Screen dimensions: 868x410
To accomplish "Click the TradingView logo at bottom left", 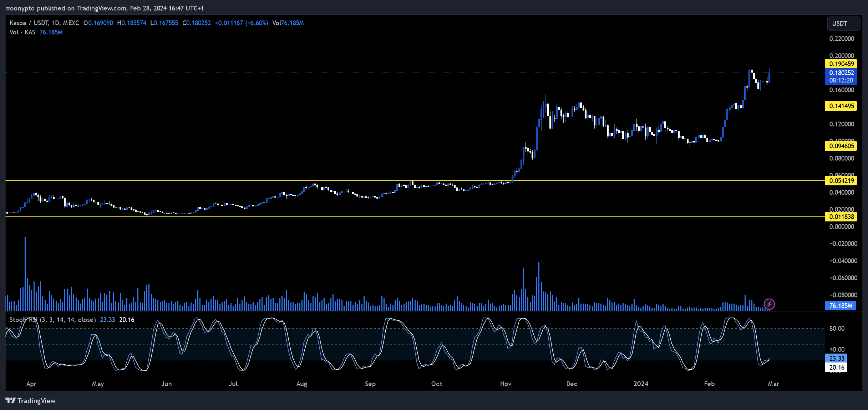I will click(31, 401).
